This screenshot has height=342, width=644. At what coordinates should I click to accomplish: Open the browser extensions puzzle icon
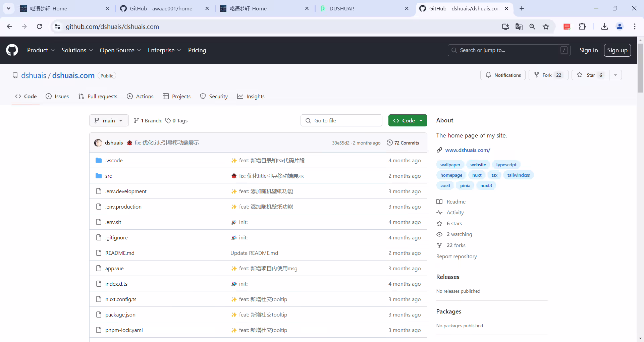[x=583, y=26]
